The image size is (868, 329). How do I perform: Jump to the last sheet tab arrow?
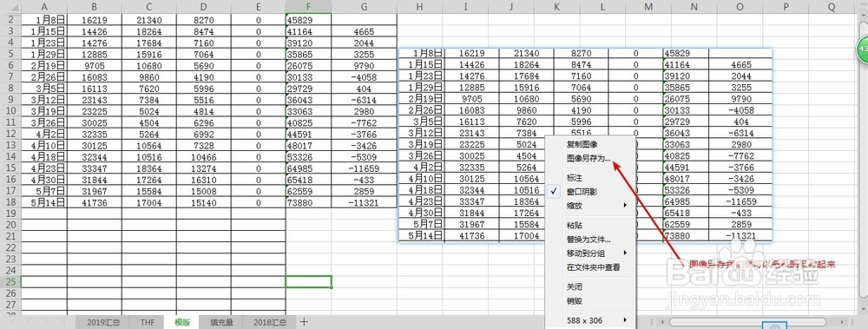coord(62,322)
